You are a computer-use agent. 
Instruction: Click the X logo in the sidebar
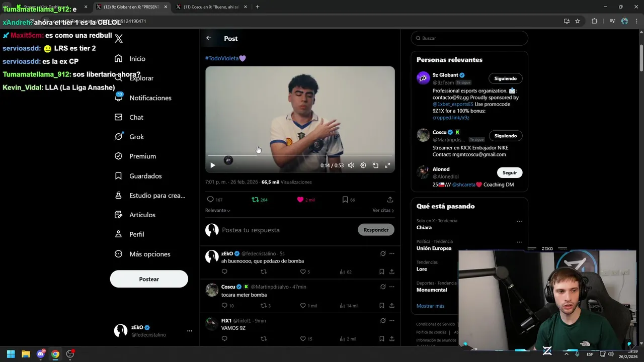tap(119, 38)
